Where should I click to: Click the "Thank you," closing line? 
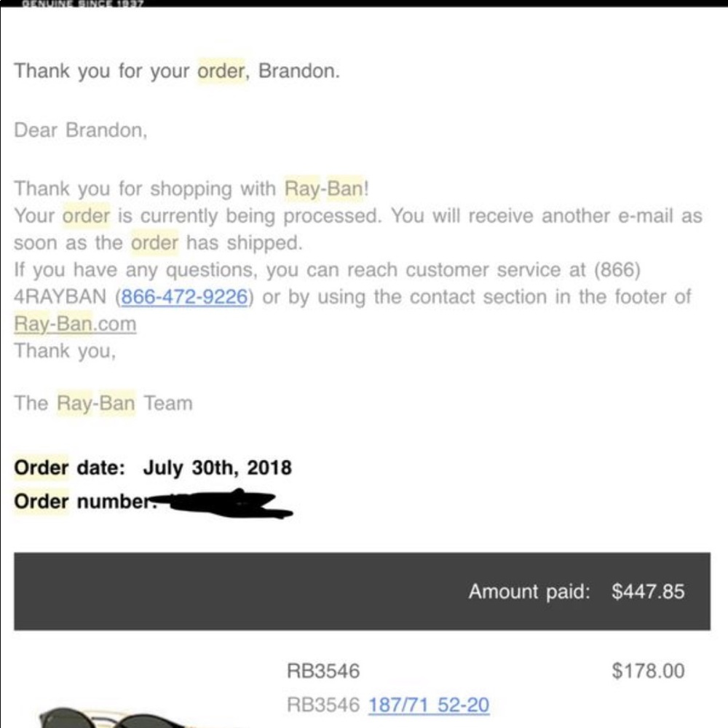click(x=64, y=351)
